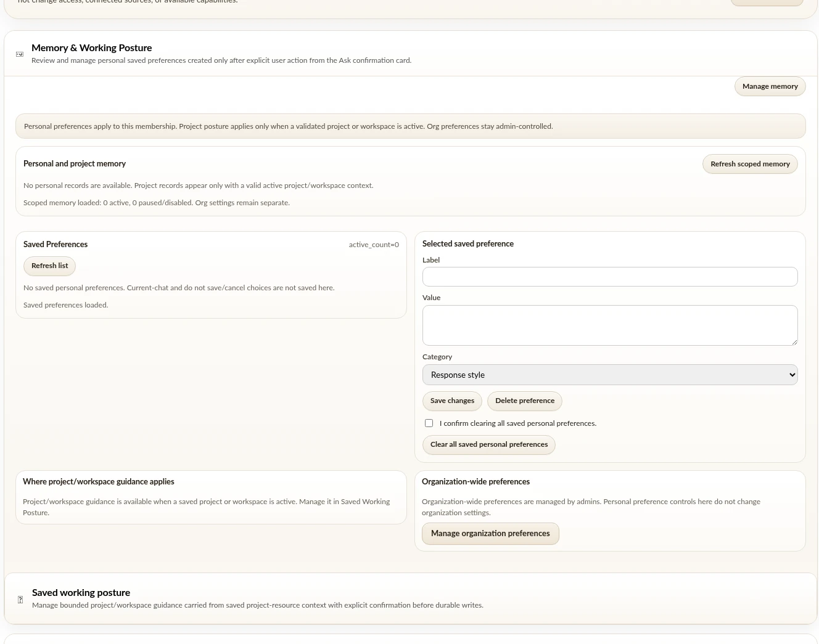The image size is (819, 644).
Task: Click 'Where project/workspace guidance applies' heading
Action: point(99,482)
